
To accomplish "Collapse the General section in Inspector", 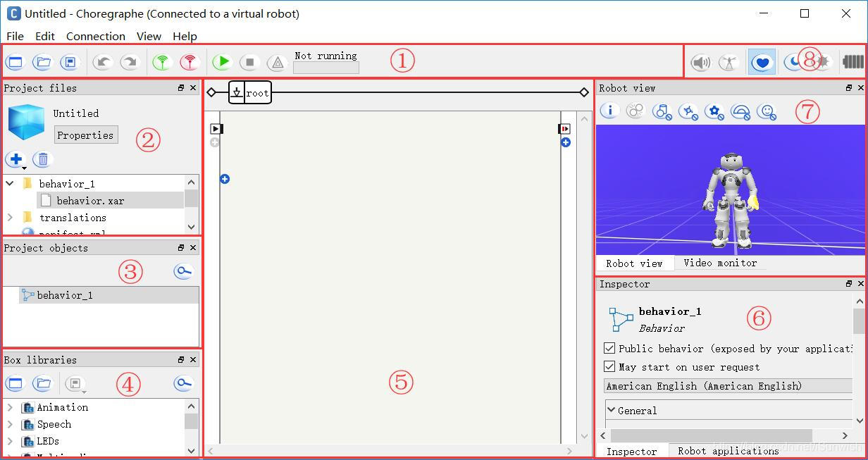I will [612, 410].
